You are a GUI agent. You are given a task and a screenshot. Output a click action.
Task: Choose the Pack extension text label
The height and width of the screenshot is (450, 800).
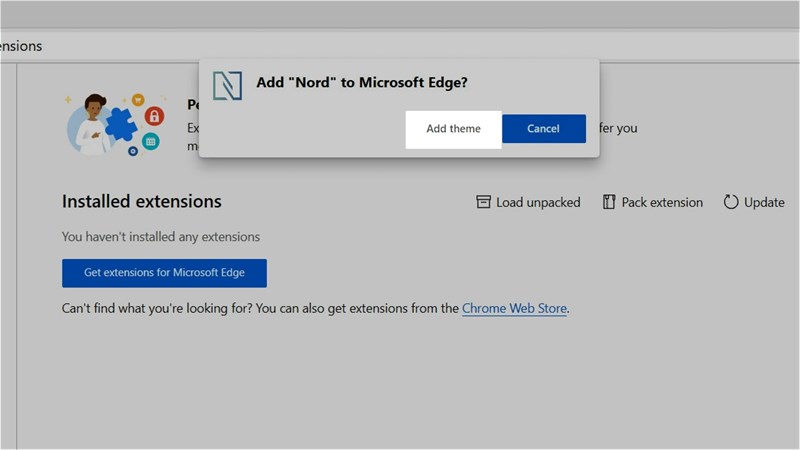point(662,202)
